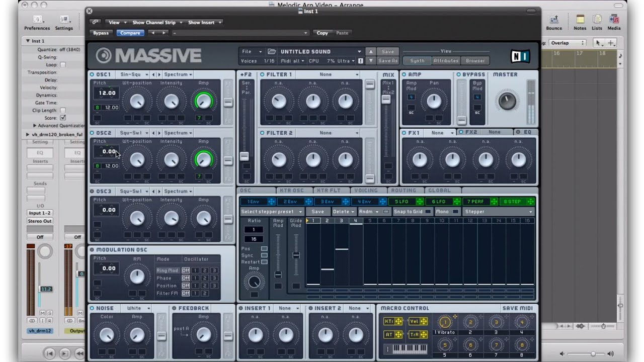644x362 pixels.
Task: Click the TrR macro cross handle
Action: (x=424, y=334)
